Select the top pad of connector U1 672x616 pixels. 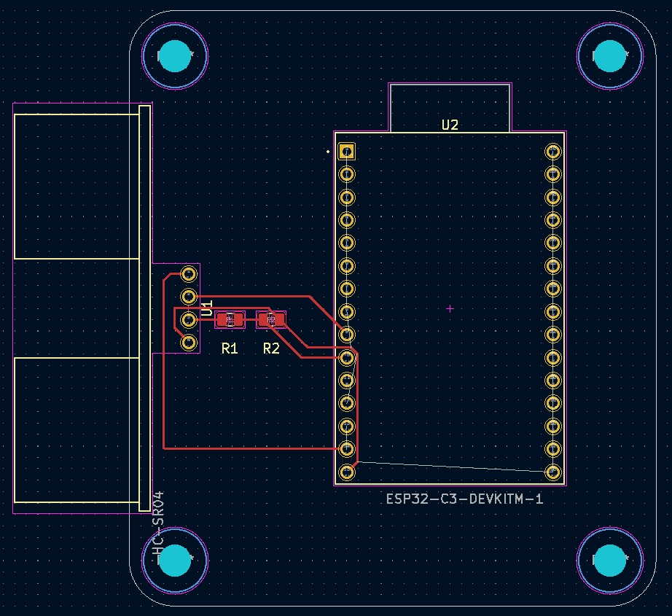point(189,275)
